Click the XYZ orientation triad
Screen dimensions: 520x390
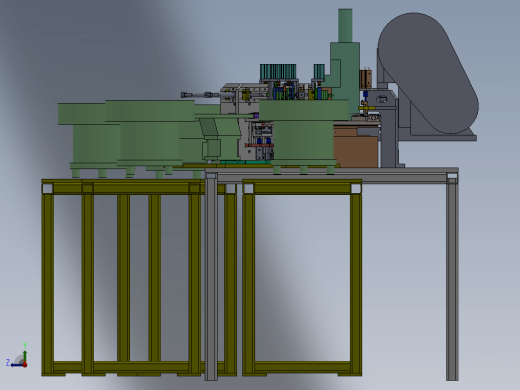tap(17, 356)
